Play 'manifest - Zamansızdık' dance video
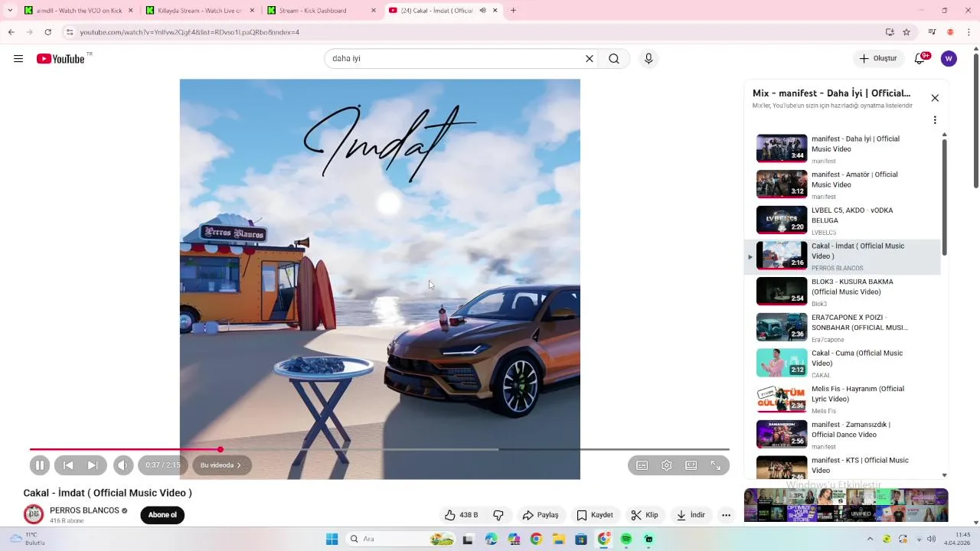Viewport: 980px width, 551px height. click(843, 435)
